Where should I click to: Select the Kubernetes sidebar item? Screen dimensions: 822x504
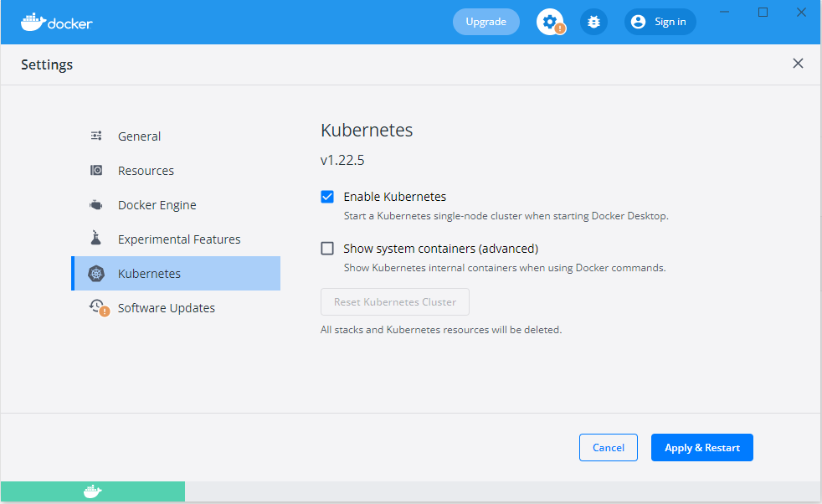176,273
